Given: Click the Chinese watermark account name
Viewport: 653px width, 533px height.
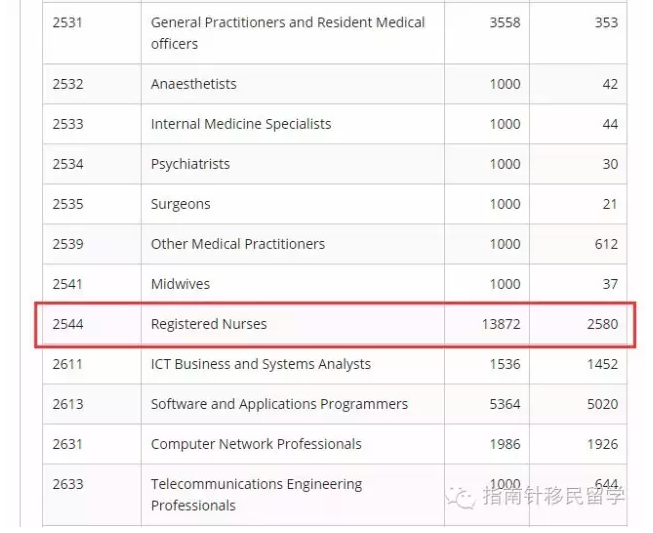Looking at the screenshot, I should click(554, 496).
